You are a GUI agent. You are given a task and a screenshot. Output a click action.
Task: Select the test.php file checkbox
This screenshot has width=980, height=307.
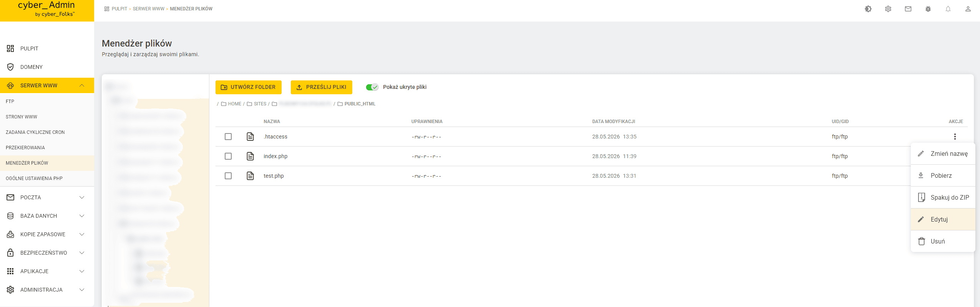[228, 176]
